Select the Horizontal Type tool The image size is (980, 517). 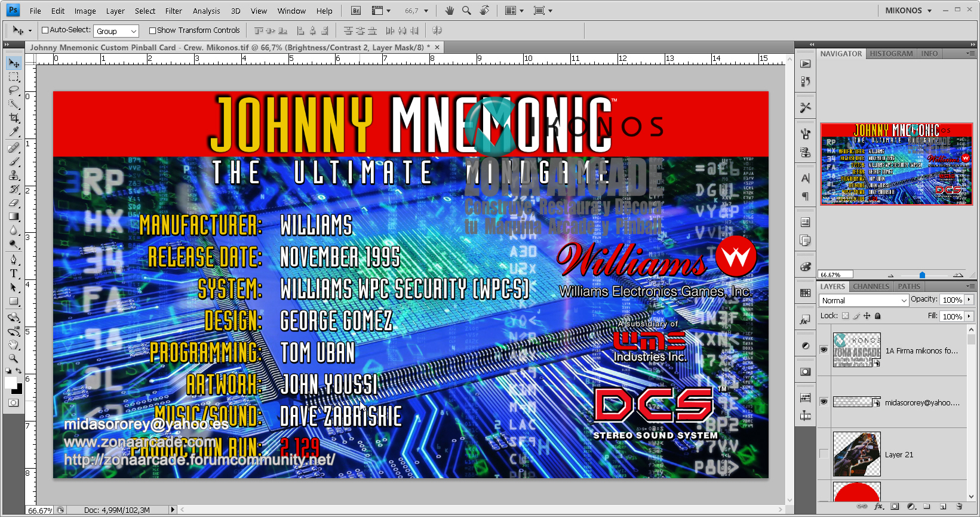14,273
